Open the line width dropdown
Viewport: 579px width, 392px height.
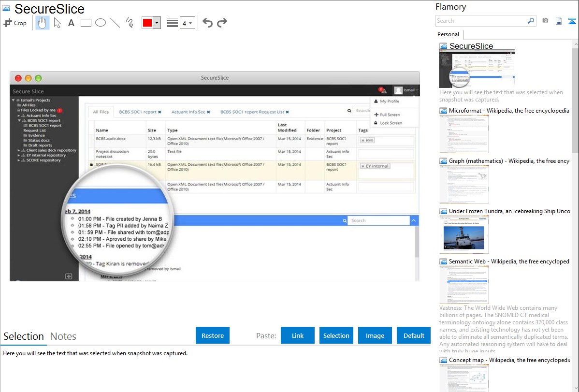(x=187, y=23)
